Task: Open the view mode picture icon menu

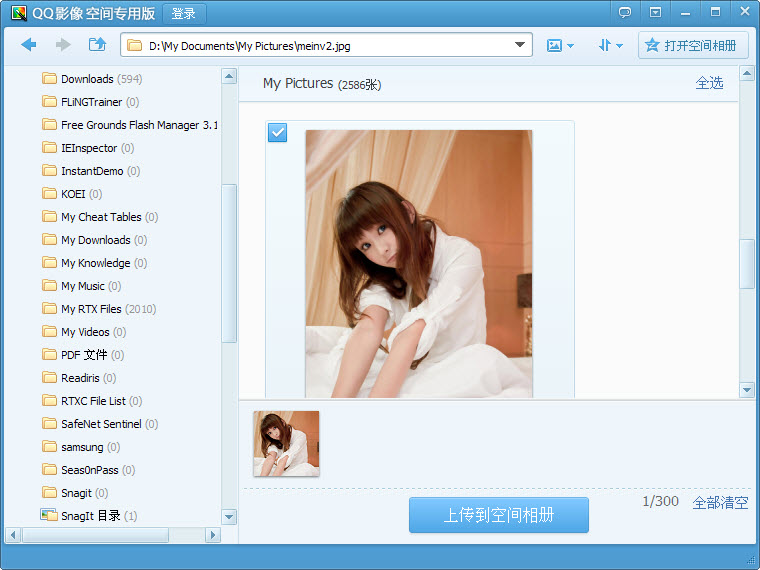Action: pyautogui.click(x=559, y=45)
